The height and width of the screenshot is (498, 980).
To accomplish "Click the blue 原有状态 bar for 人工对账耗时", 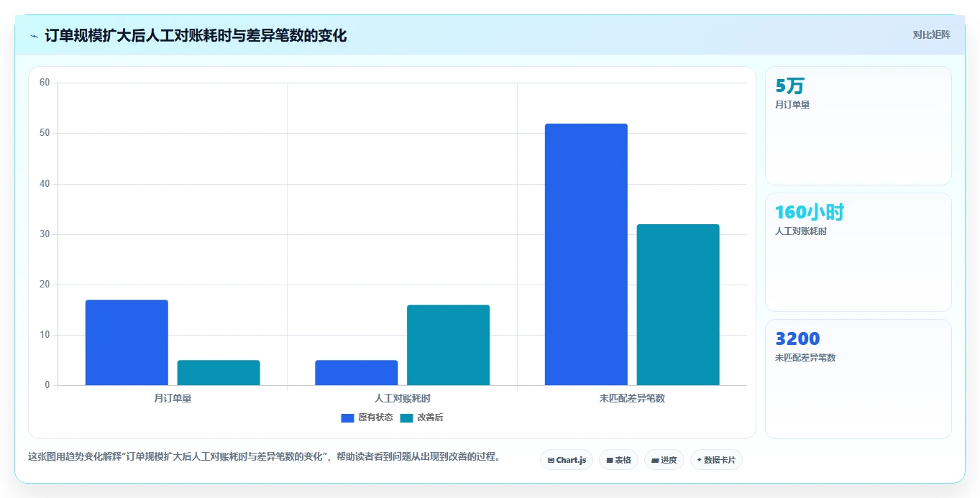I will click(357, 373).
